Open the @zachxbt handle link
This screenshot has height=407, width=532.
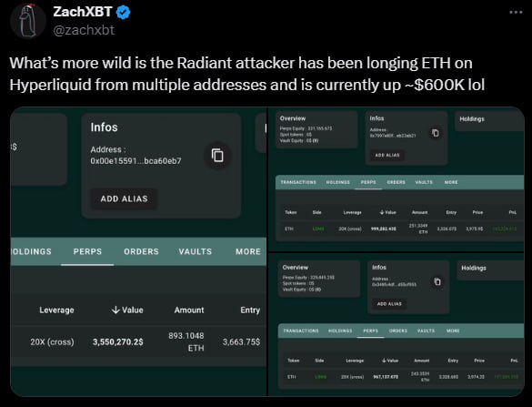click(x=84, y=30)
